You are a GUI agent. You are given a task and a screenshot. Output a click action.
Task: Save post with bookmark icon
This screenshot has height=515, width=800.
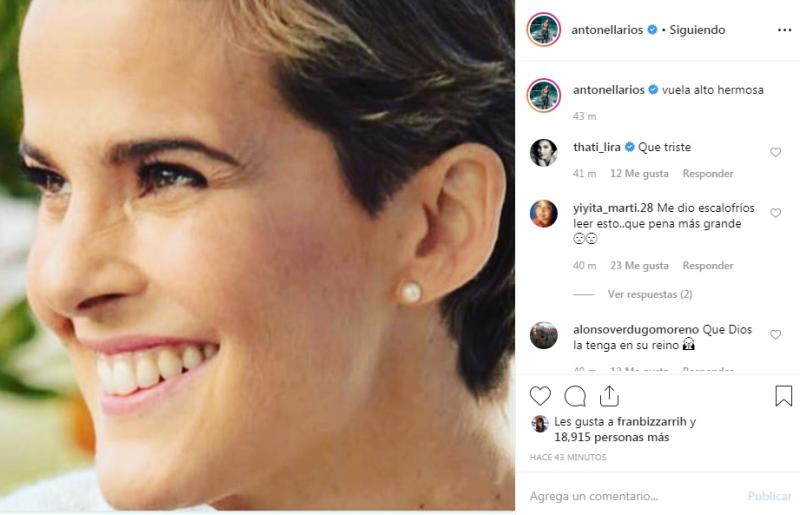783,396
